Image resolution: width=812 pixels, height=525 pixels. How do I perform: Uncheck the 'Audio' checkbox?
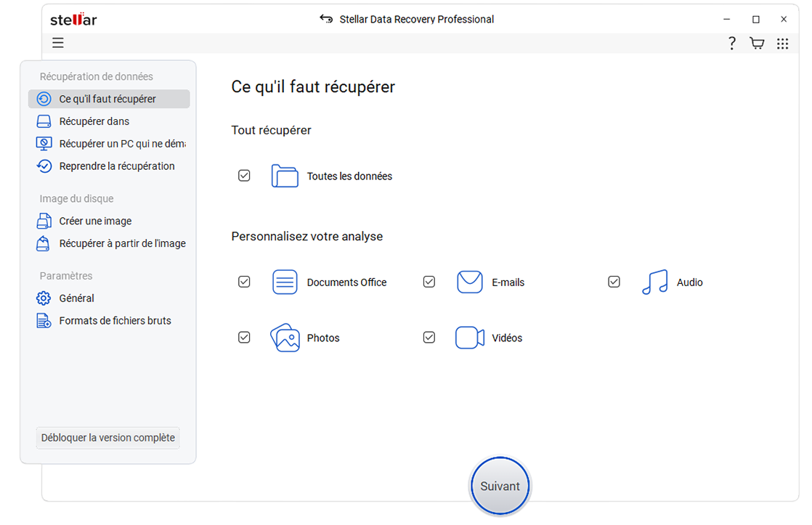[x=614, y=281]
